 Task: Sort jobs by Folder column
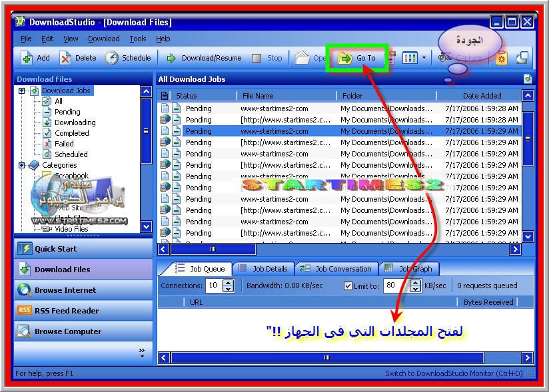387,96
